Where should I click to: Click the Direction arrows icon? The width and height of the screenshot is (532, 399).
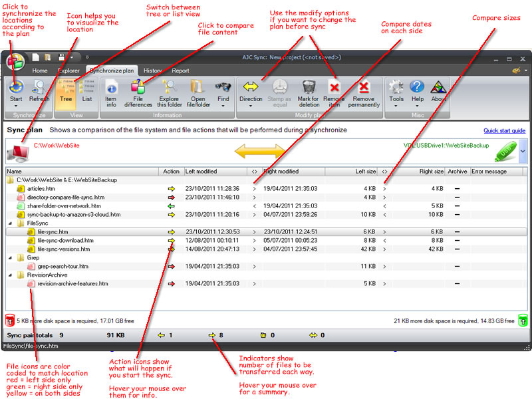tap(251, 87)
